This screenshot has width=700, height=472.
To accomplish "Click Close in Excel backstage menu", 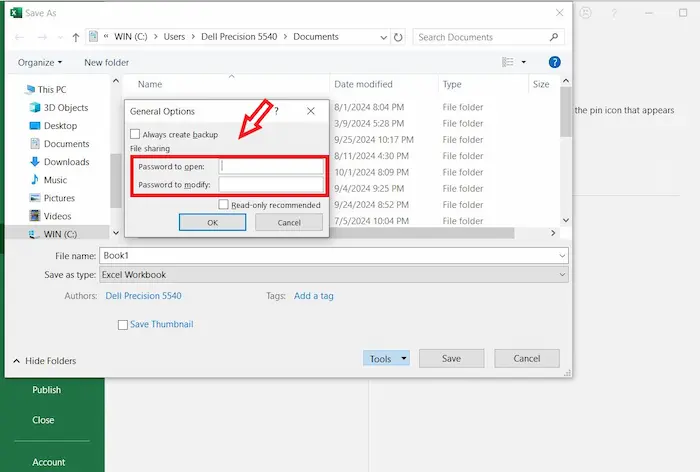I will click(x=43, y=420).
